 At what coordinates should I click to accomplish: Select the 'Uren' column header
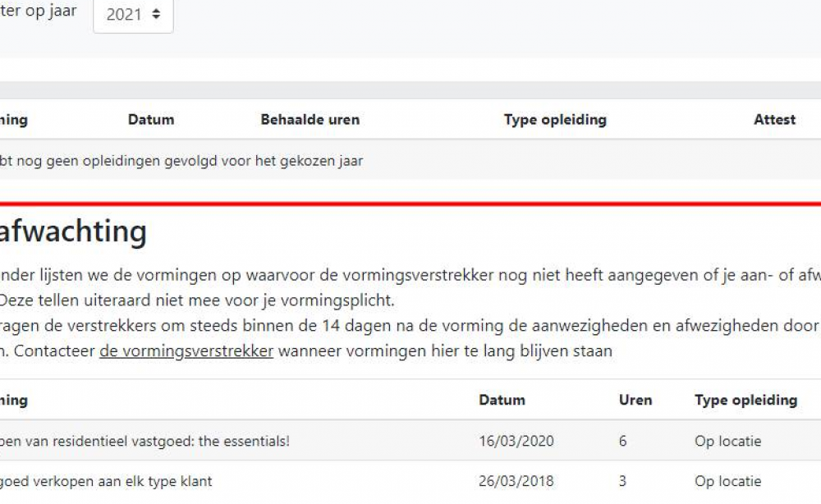(635, 400)
